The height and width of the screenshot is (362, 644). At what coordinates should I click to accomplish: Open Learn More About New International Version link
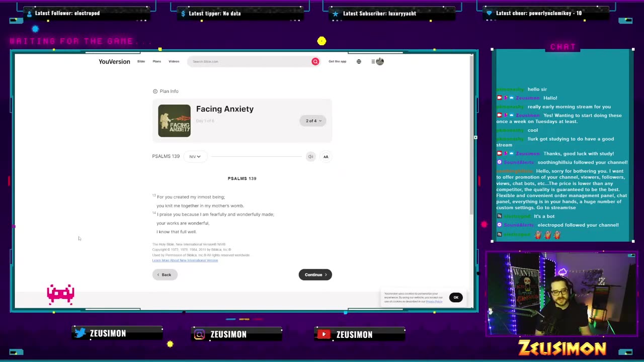(x=185, y=260)
